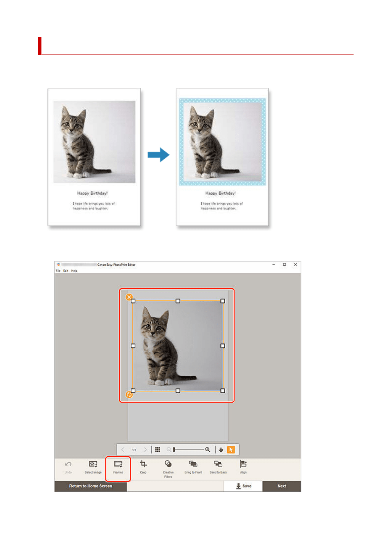
Task: Click the right-middle resize handle of the image
Action: (x=223, y=346)
